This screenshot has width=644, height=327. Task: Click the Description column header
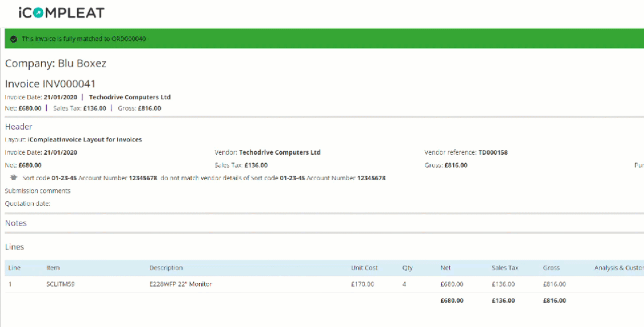click(x=166, y=268)
